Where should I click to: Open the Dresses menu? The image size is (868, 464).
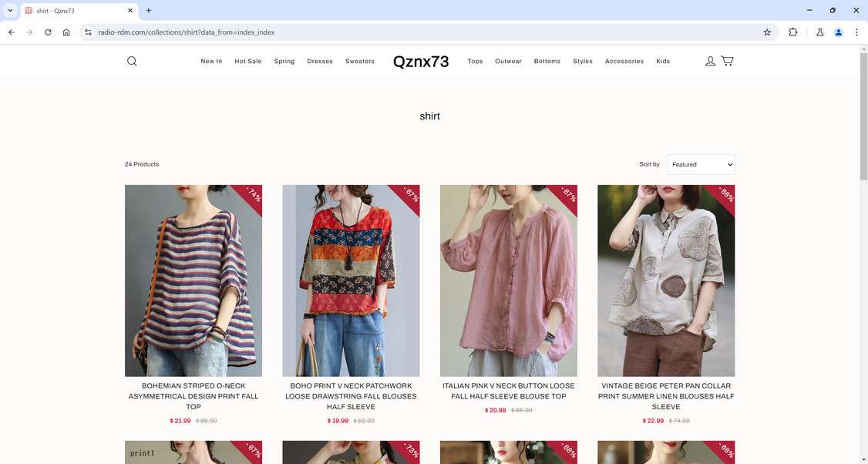tap(320, 62)
